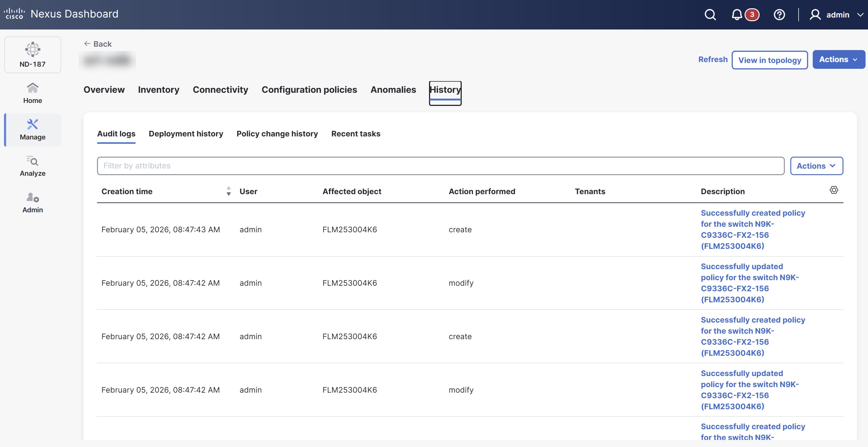Open table column settings gear
868x447 pixels.
(x=834, y=190)
